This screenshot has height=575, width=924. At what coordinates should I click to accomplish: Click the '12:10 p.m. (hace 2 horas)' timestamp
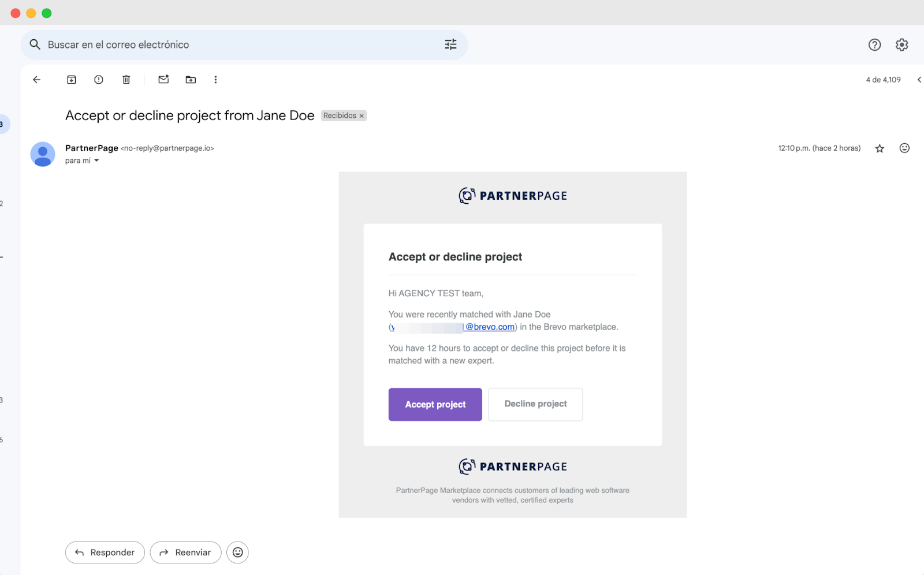(819, 148)
